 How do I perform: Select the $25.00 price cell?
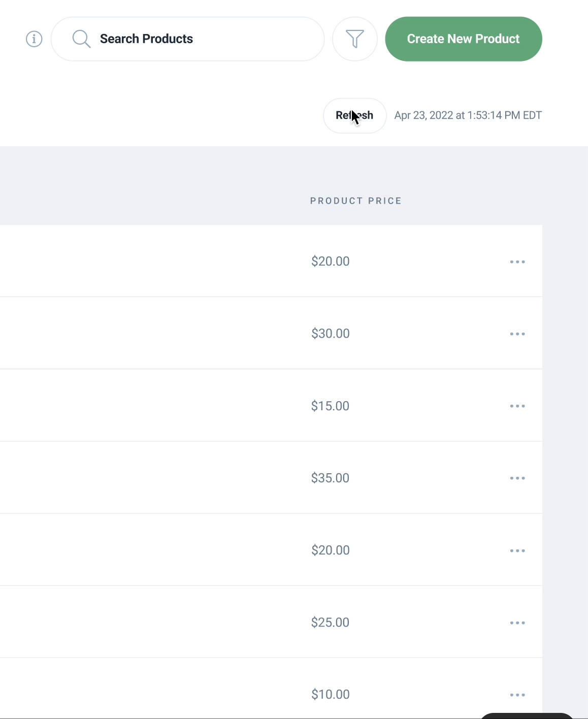(x=330, y=622)
